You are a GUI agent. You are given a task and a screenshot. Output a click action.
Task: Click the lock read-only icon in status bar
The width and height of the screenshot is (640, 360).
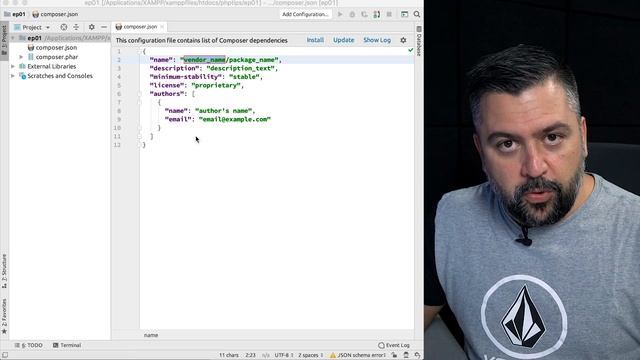[x=394, y=355]
